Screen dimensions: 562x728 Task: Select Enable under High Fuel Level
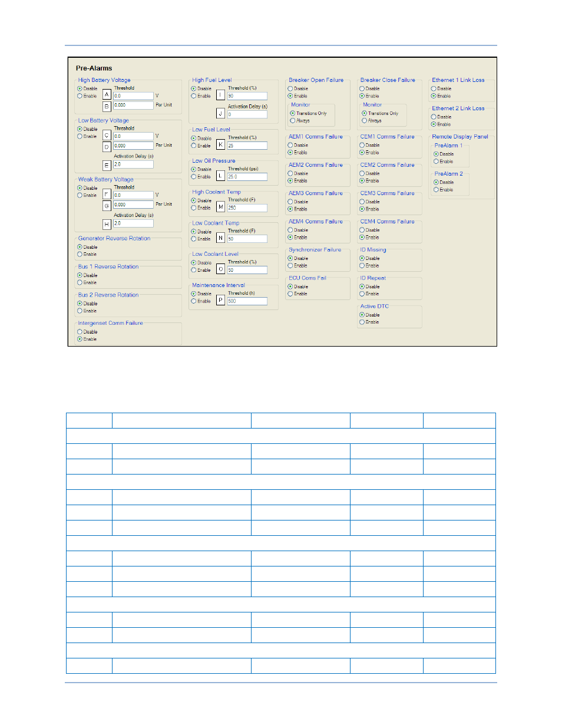tap(193, 96)
